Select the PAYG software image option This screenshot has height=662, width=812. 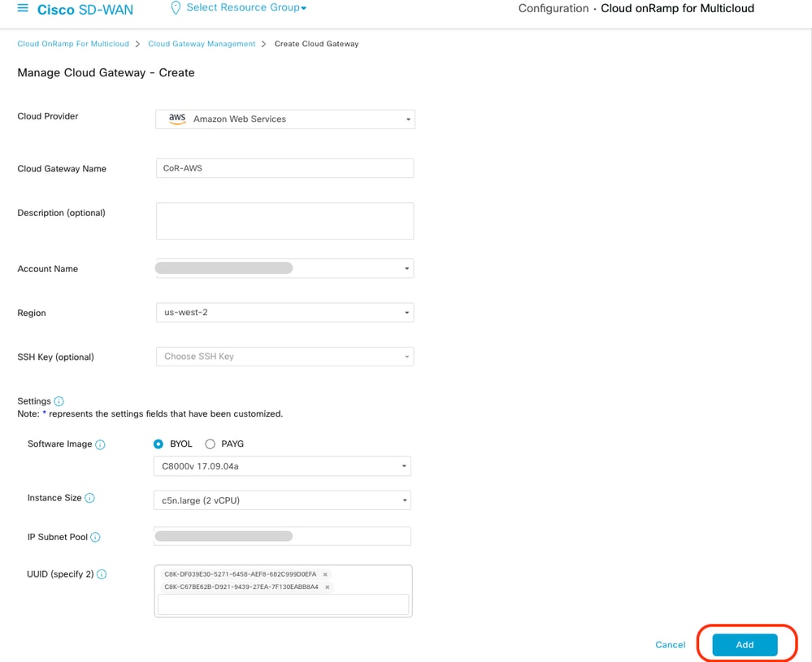pos(210,444)
